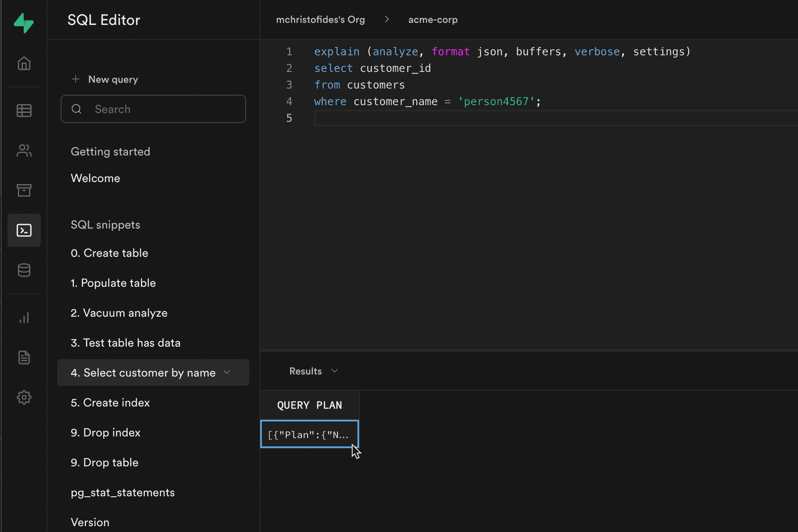The width and height of the screenshot is (798, 532).
Task: Click customer_id on editor line 2
Action: (x=395, y=68)
